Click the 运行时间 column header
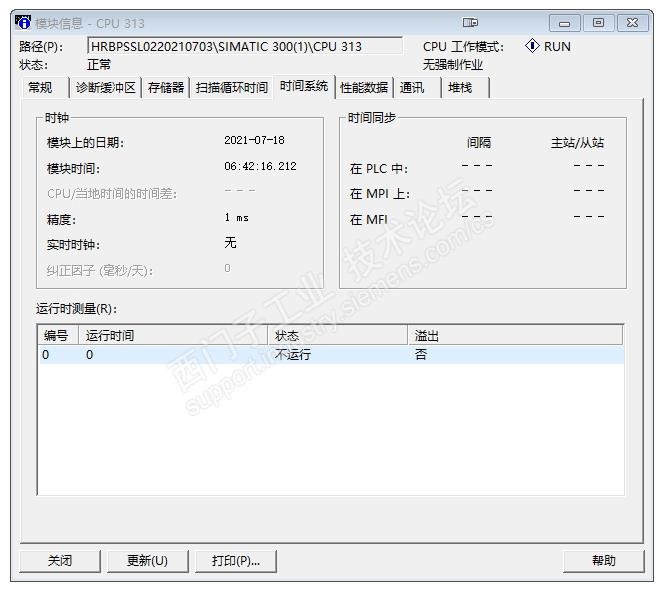 [173, 336]
